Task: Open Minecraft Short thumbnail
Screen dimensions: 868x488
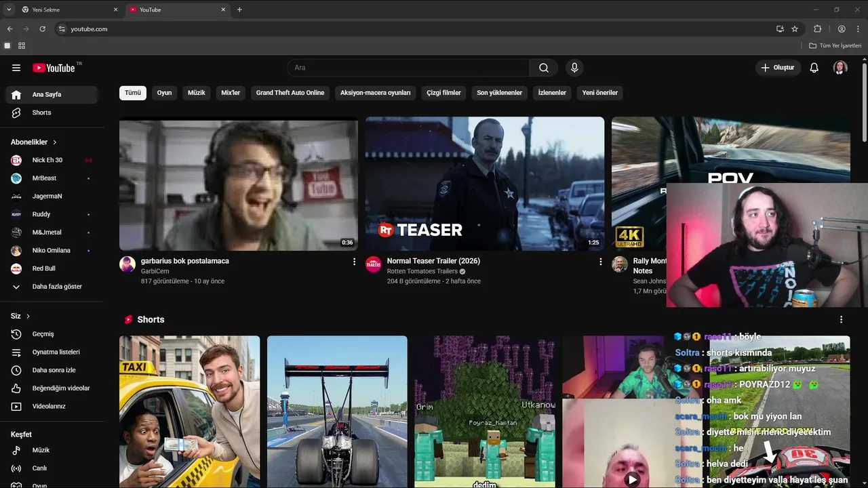Action: pyautogui.click(x=485, y=411)
